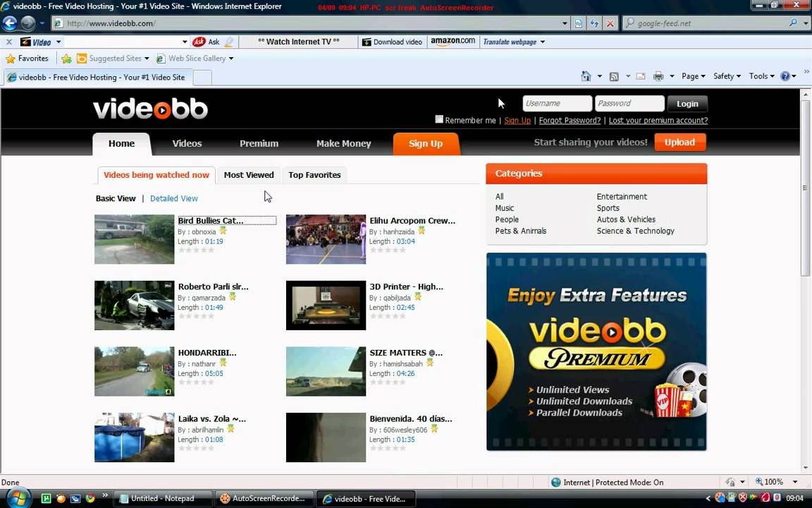Open the Bird Bullies Cat video thumbnail
Viewport: 812px width, 508px height.
point(135,239)
